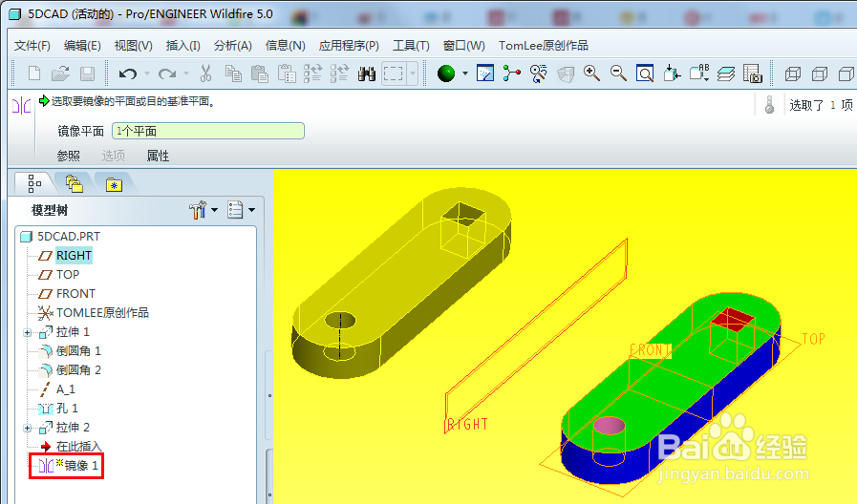This screenshot has height=504, width=857.
Task: Open the appearance gallery dropdown arrow
Action: pyautogui.click(x=465, y=73)
